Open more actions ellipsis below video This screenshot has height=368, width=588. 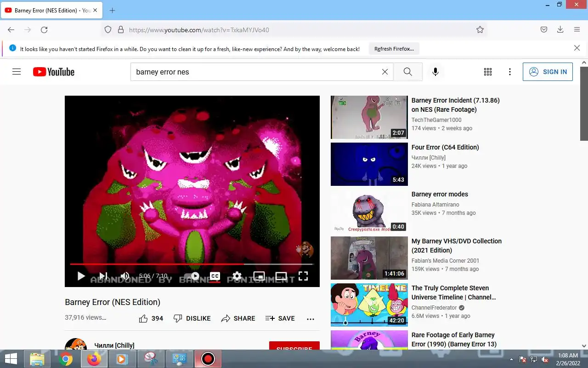coord(311,319)
